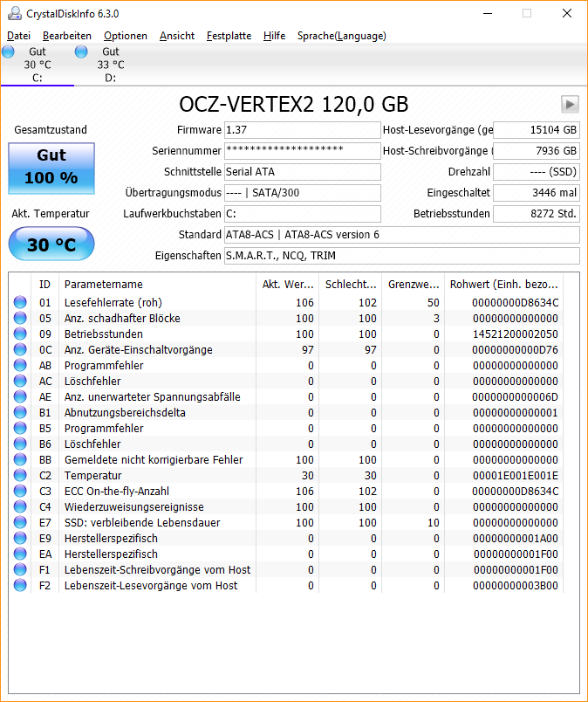Click the Host-Schreibvorgänge value 7936 GB
Viewport: 588px width, 702px height.
click(537, 151)
